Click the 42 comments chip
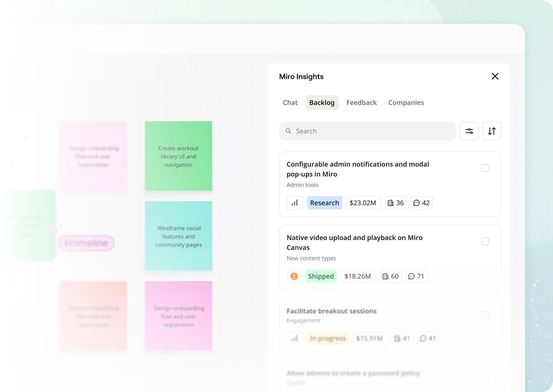The width and height of the screenshot is (553, 392). pyautogui.click(x=422, y=203)
